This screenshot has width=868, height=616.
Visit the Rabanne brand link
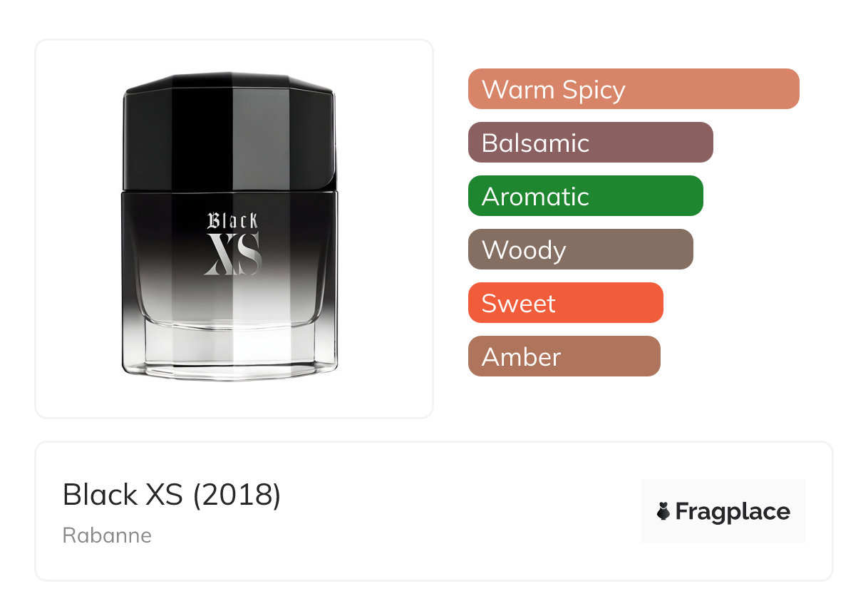point(107,535)
